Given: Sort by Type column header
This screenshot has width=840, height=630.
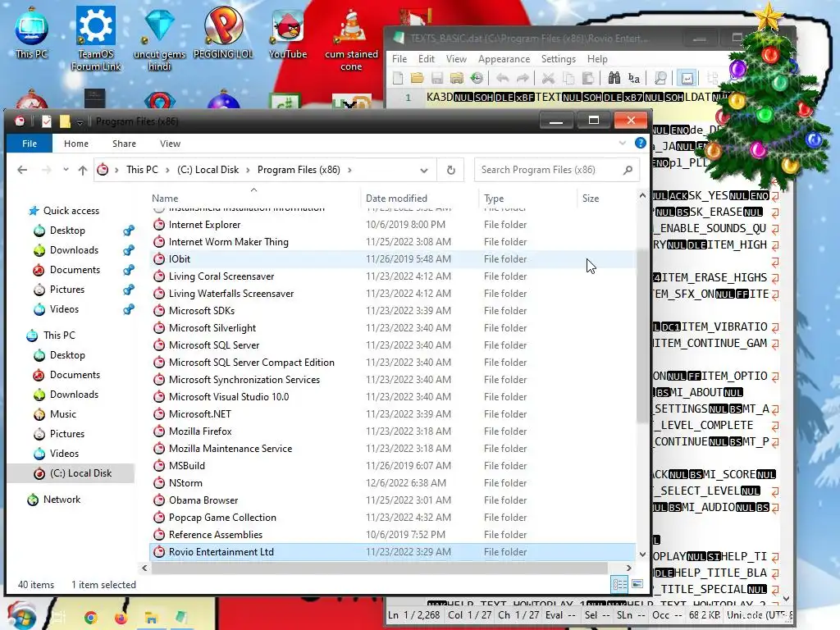Looking at the screenshot, I should click(x=527, y=199).
